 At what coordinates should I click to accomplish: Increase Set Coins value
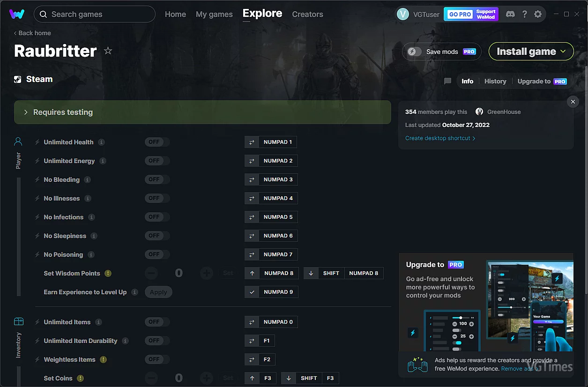206,378
